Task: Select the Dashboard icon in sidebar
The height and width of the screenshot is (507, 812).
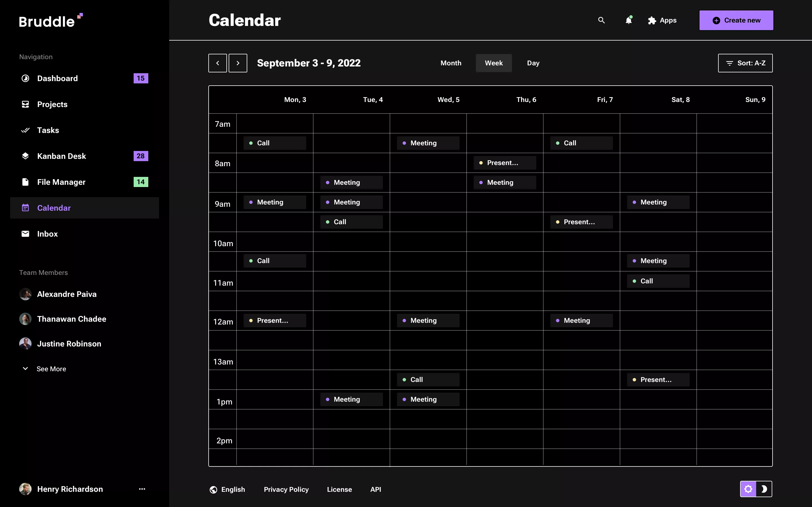Action: pyautogui.click(x=25, y=78)
